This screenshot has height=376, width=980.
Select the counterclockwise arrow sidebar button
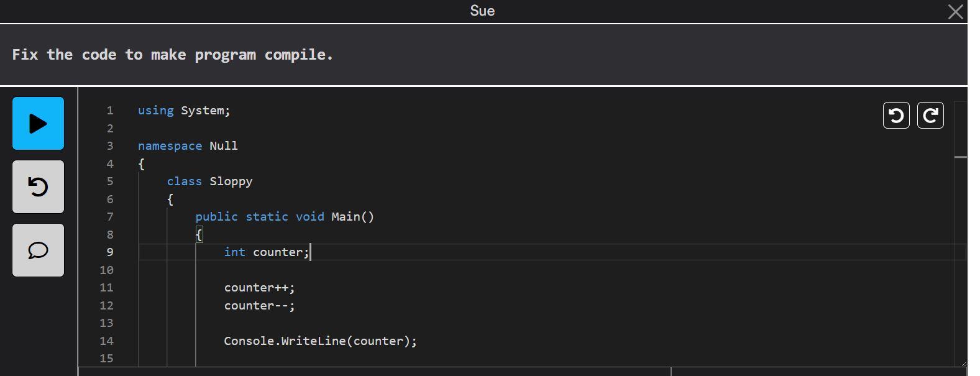tap(38, 186)
